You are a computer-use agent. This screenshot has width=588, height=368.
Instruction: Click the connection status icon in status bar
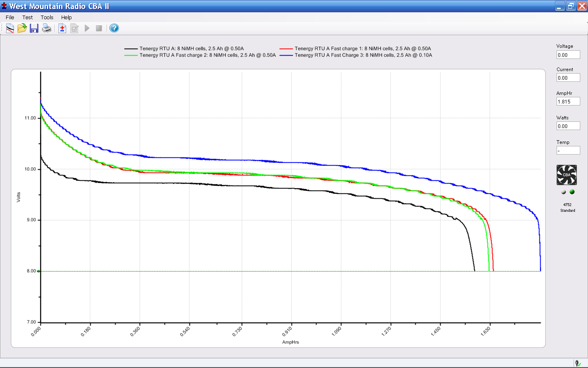(578, 363)
